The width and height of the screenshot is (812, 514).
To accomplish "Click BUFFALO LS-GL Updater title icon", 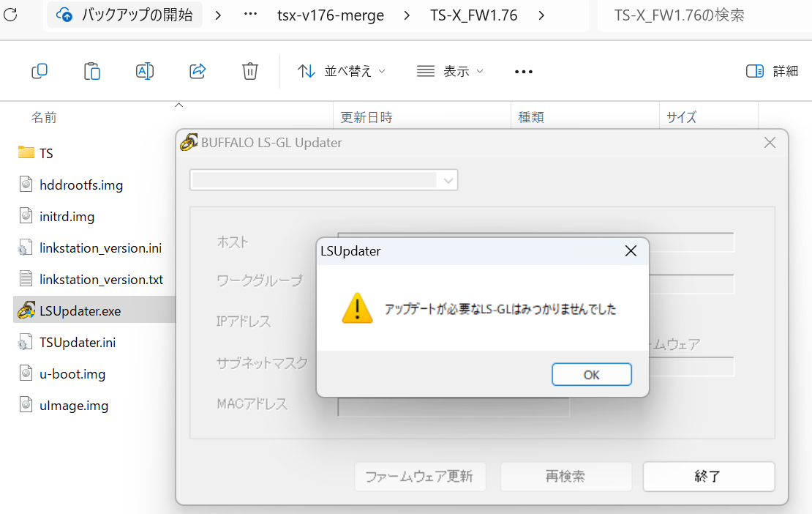I will tap(189, 142).
